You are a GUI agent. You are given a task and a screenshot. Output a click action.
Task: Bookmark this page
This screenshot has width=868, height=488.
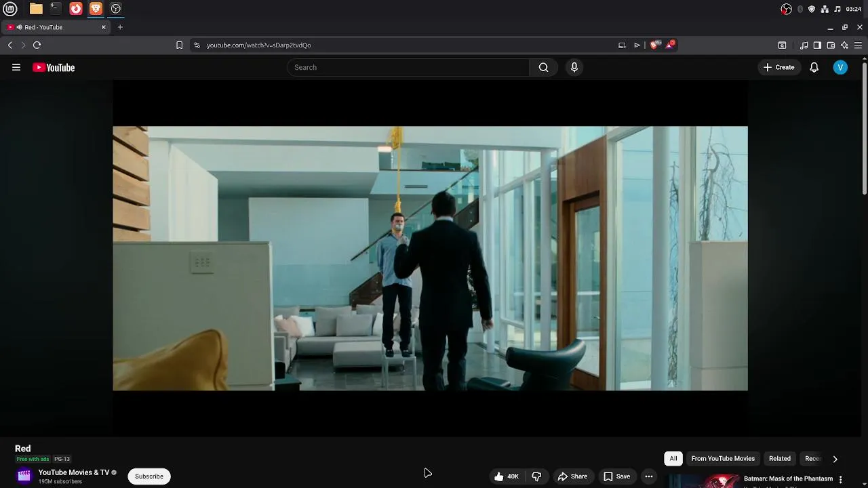point(179,45)
